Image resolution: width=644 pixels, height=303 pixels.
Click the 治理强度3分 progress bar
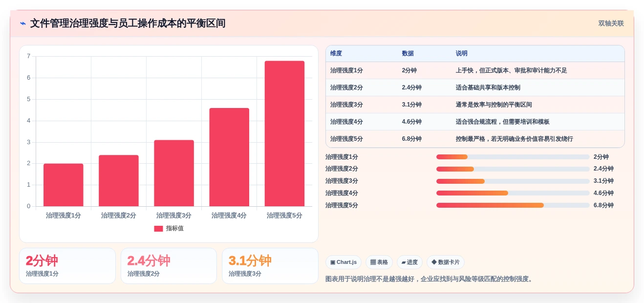(513, 181)
